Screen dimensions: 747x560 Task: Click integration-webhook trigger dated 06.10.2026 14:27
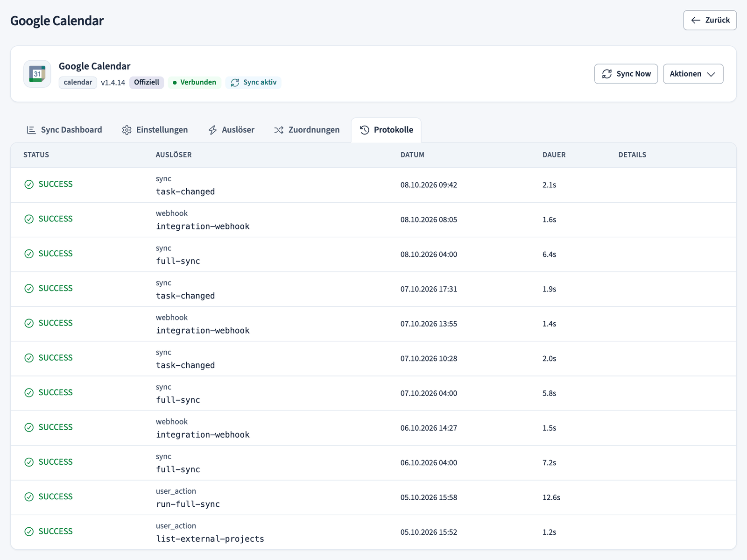[x=203, y=435]
